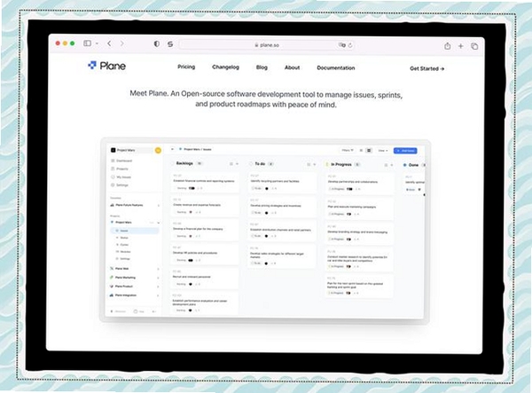532x393 pixels.
Task: Open the card about partnerships and collaborations
Action: click(x=359, y=184)
